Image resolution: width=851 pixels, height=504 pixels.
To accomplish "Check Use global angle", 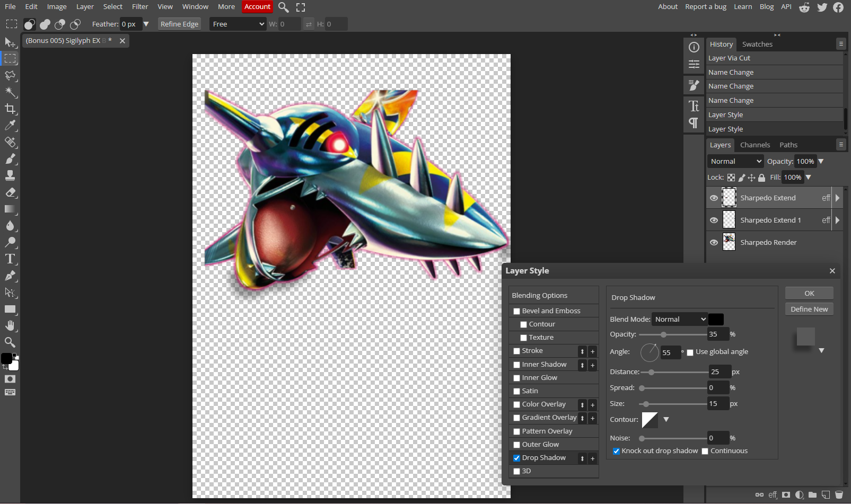I will [x=690, y=352].
